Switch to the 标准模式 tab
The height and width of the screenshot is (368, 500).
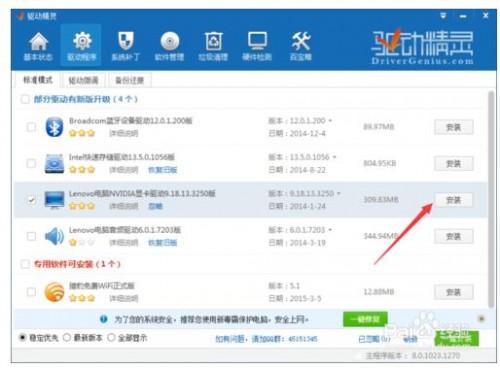coord(38,80)
